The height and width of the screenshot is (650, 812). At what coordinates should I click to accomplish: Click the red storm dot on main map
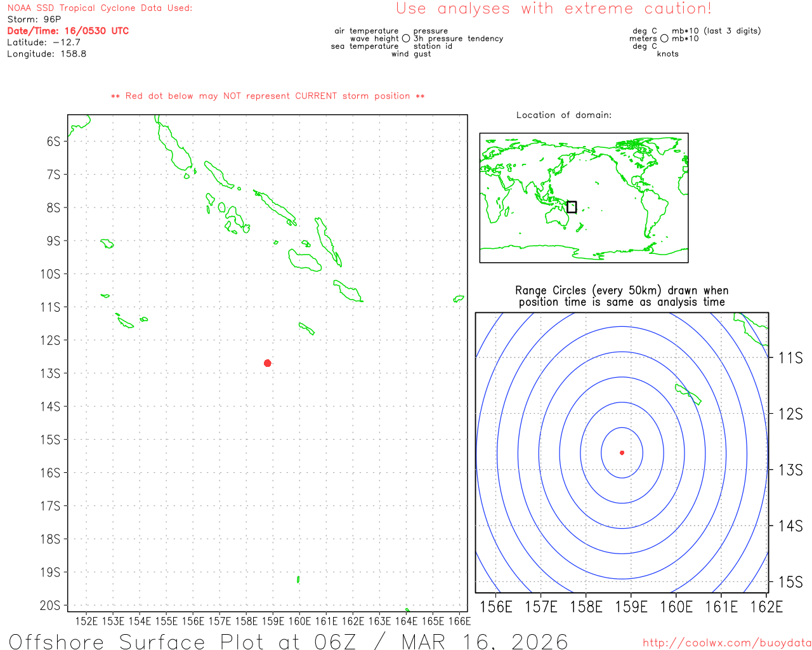268,363
